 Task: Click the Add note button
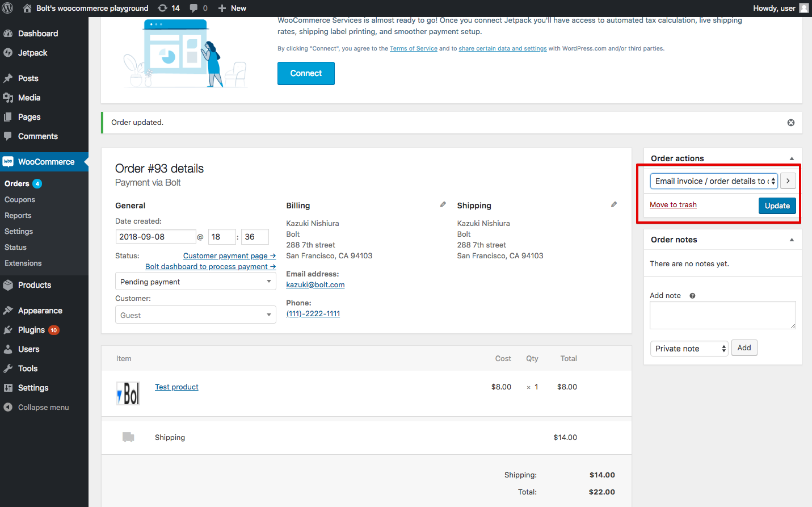coord(744,348)
